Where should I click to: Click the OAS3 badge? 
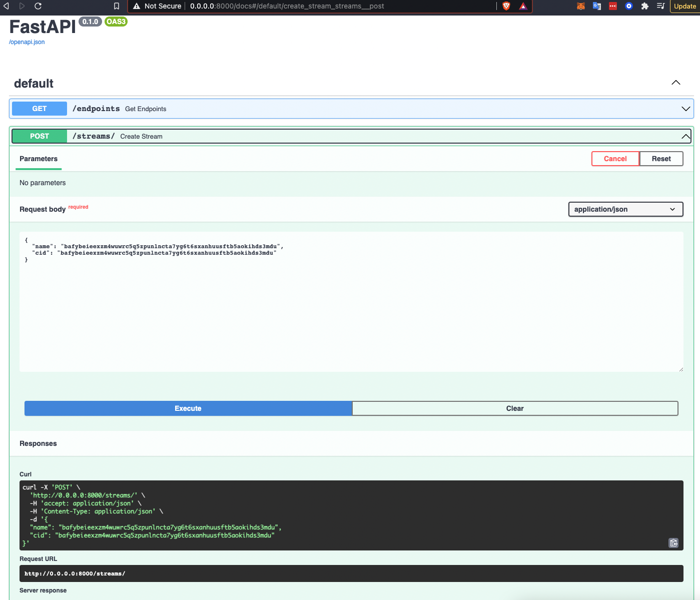pos(116,22)
